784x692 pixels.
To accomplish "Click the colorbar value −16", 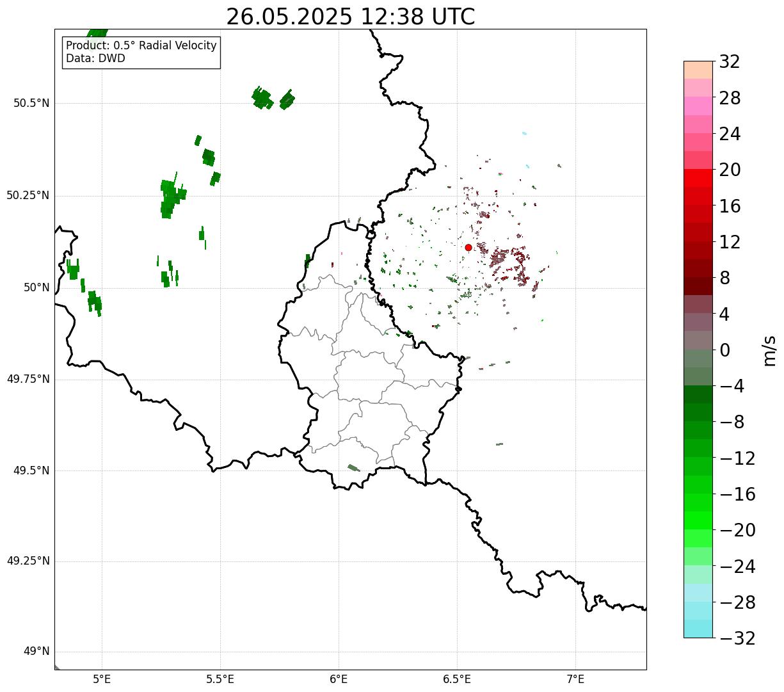I will click(737, 494).
